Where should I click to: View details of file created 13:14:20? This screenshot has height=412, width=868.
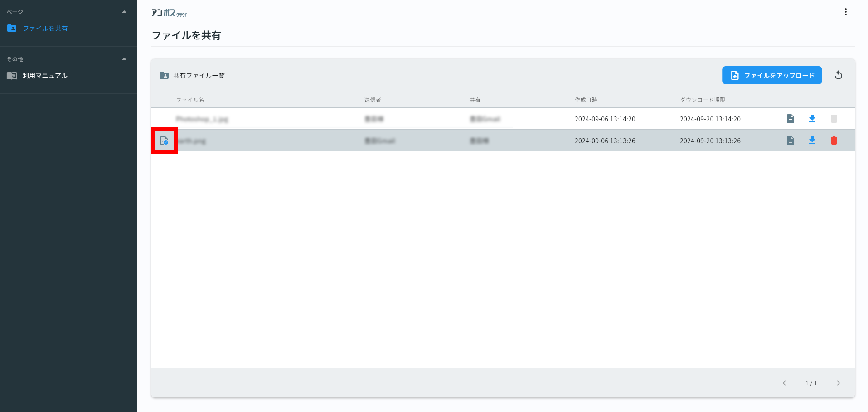coord(790,119)
